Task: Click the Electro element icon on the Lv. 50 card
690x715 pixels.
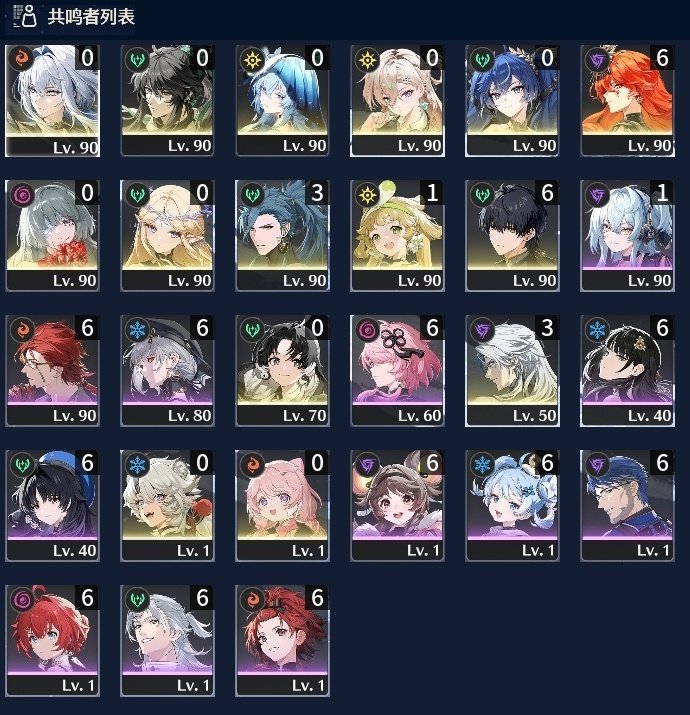Action: tap(482, 329)
